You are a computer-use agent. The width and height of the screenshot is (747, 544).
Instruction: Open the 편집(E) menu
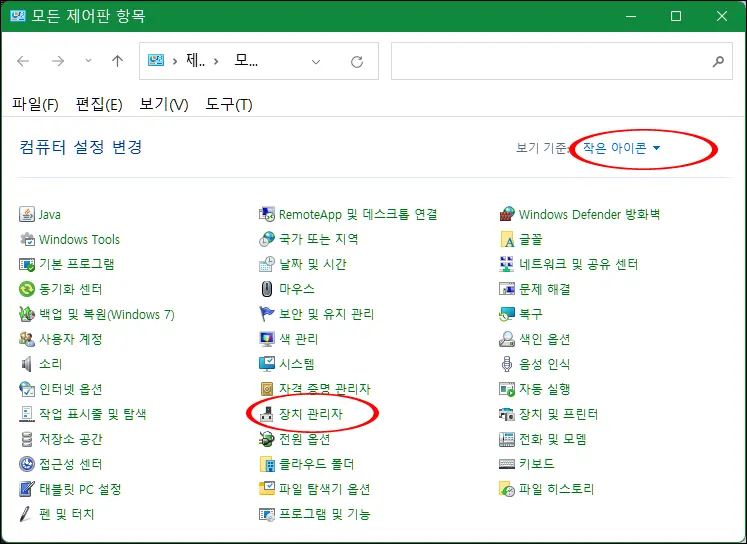tap(99, 104)
